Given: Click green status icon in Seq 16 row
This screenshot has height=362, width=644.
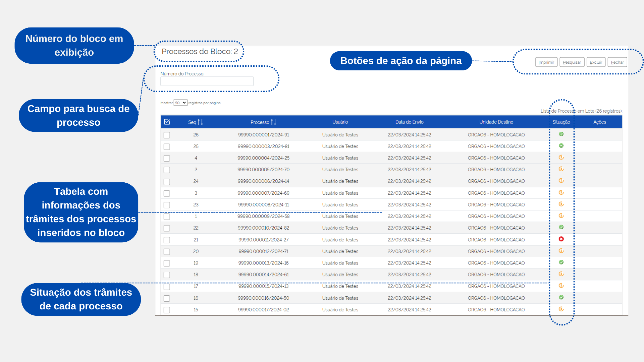Looking at the screenshot, I should 561,297.
